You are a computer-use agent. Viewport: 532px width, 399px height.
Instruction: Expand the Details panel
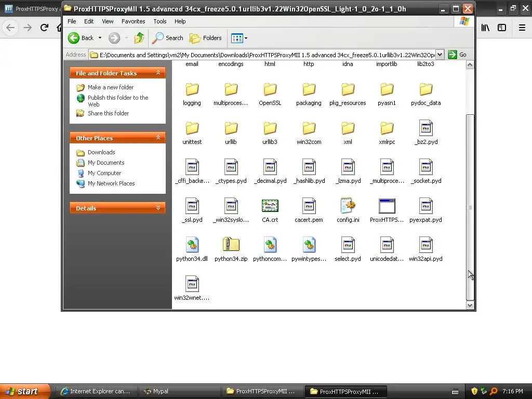(x=158, y=208)
